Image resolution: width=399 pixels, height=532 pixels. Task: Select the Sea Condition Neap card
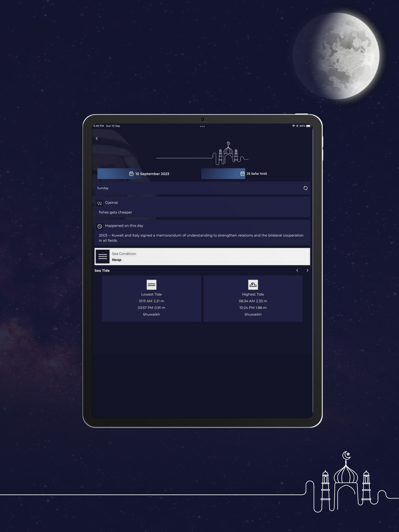tap(202, 257)
